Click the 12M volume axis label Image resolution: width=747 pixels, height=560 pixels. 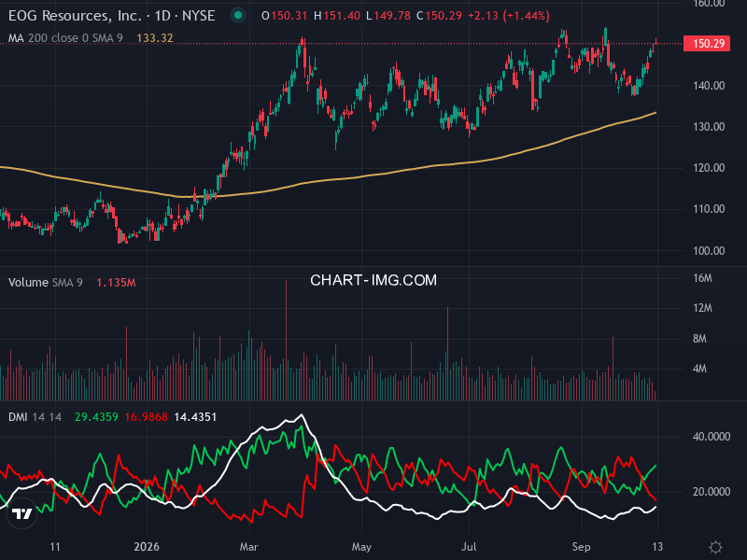pyautogui.click(x=702, y=308)
